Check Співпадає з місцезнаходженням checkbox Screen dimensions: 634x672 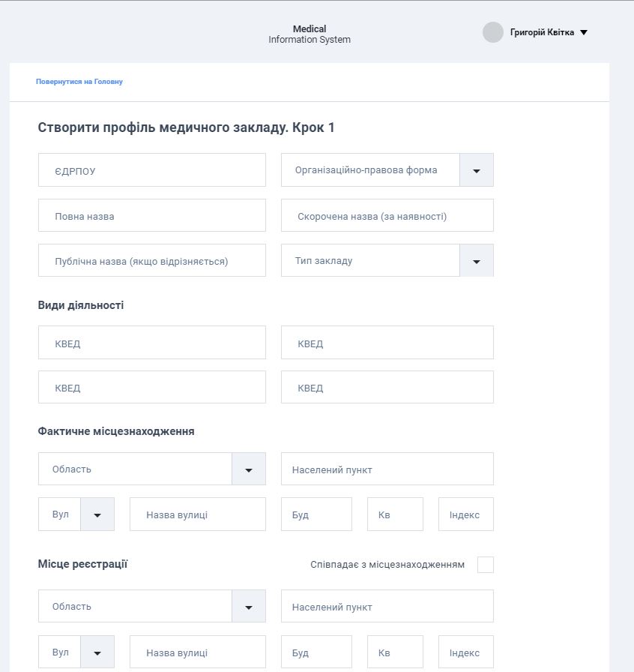(x=486, y=565)
